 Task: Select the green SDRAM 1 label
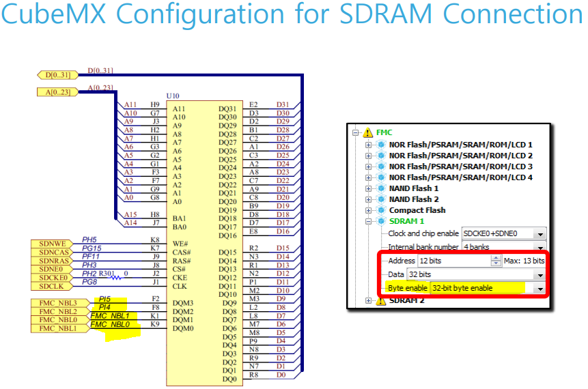[406, 221]
